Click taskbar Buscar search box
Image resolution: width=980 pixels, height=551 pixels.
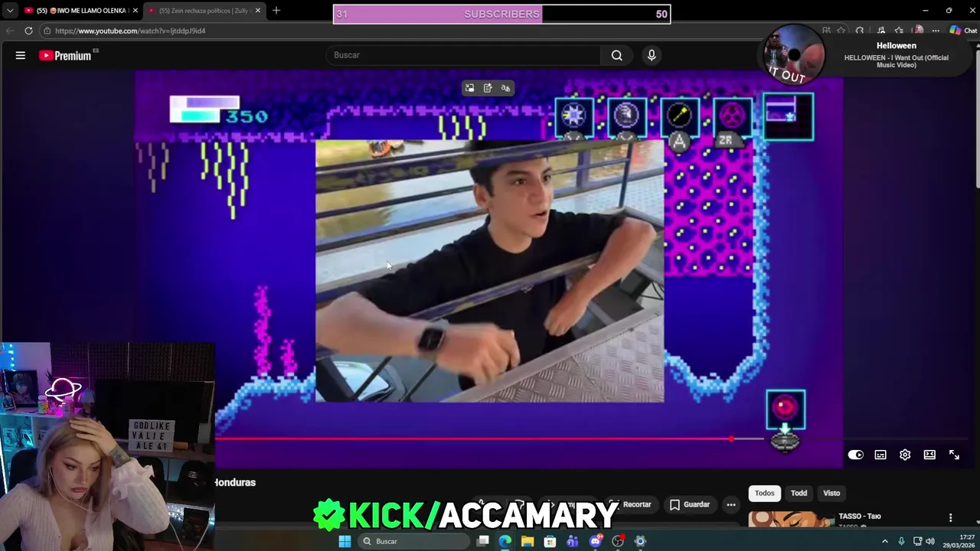pos(414,541)
